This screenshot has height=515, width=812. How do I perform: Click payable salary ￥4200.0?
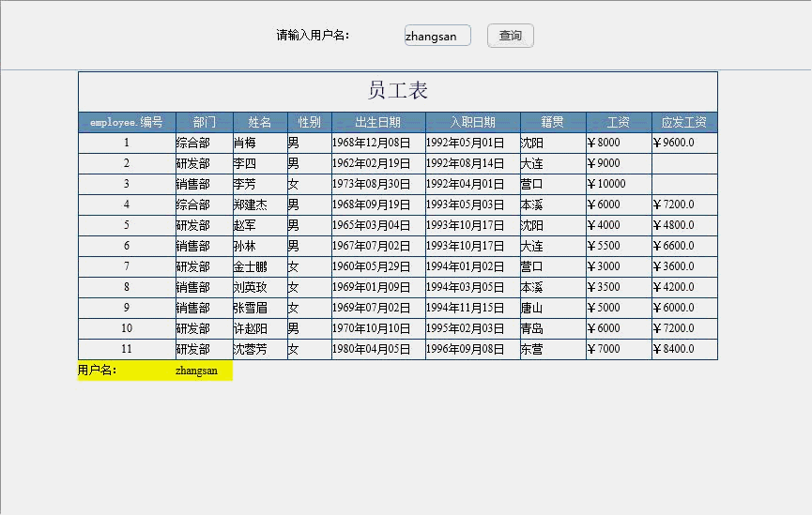pyautogui.click(x=684, y=287)
